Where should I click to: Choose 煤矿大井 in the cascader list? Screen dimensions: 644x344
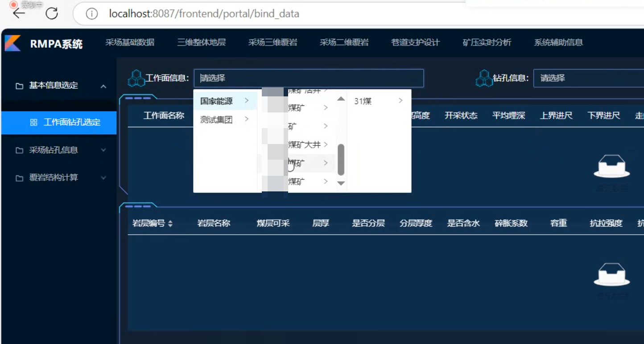[x=304, y=145]
